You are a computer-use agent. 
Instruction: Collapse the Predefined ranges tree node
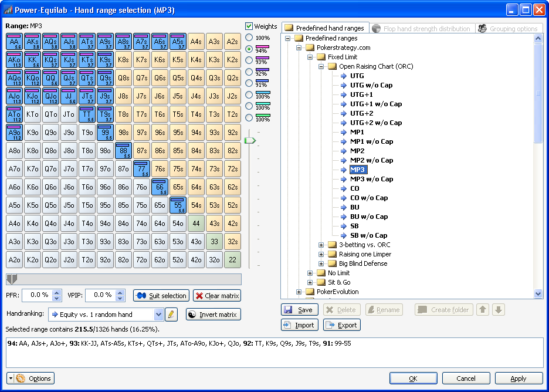pyautogui.click(x=287, y=38)
